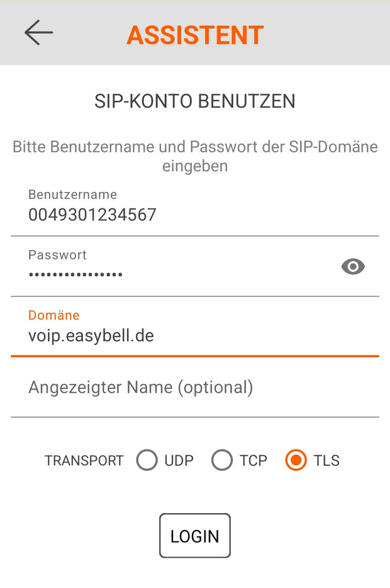Image resolution: width=390 pixels, height=588 pixels.
Task: Click into the masked password field
Action: tap(75, 274)
